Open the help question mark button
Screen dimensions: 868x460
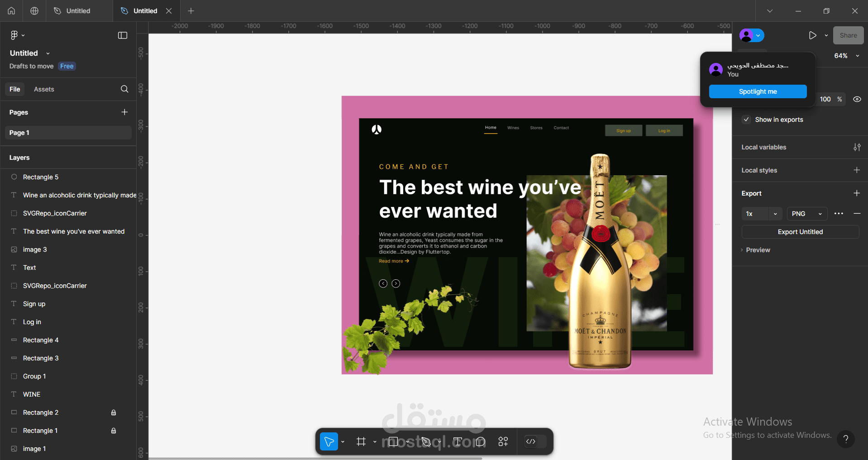(845, 439)
